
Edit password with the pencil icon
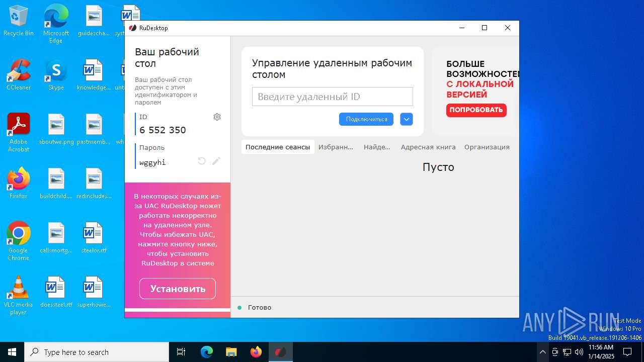tap(216, 161)
